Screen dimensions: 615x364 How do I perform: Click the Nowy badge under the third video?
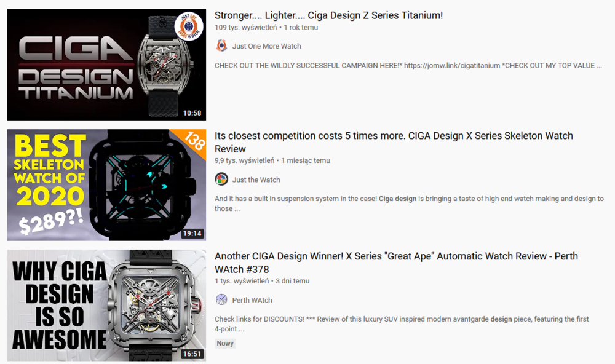225,343
